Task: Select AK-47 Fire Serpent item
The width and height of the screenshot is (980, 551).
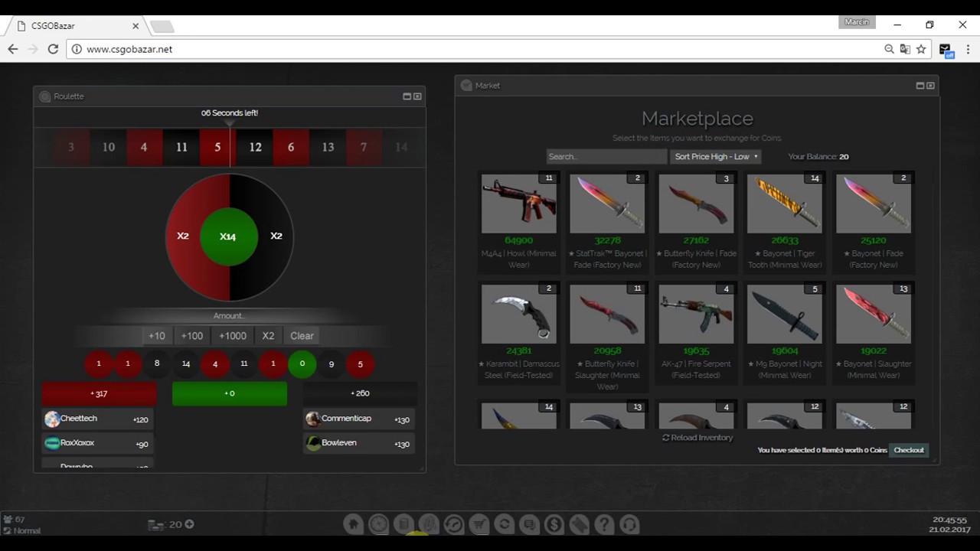Action: [x=696, y=333]
